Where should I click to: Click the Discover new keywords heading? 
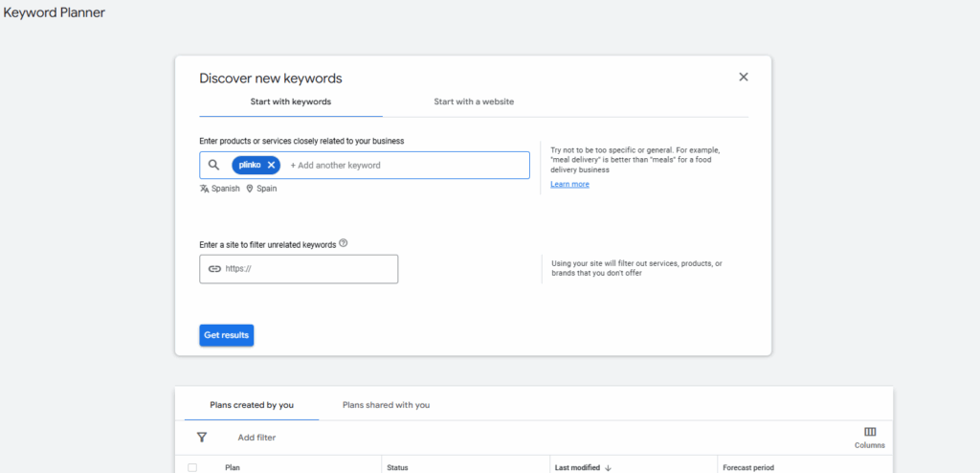tap(271, 79)
